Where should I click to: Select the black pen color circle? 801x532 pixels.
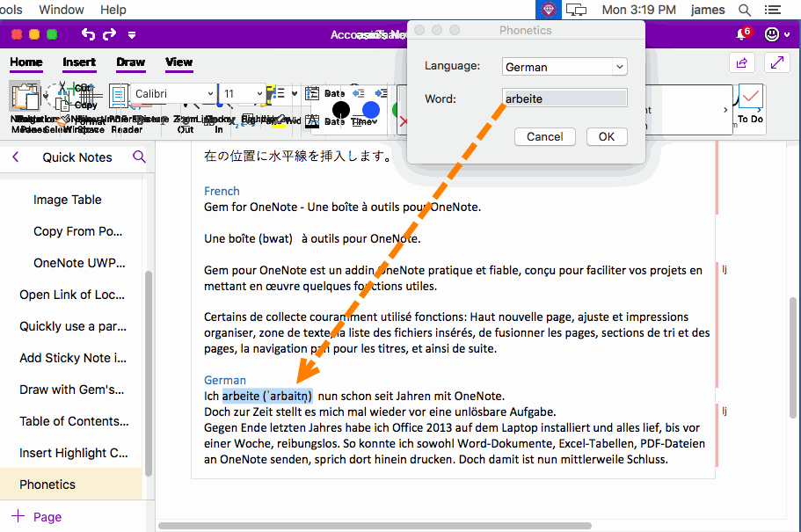[341, 110]
